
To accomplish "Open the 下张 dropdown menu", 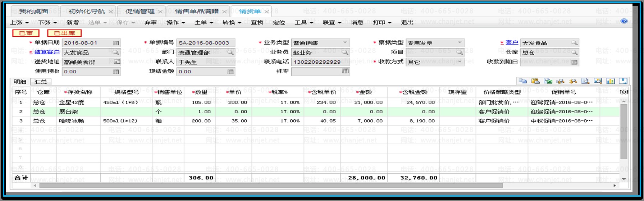I will [54, 22].
